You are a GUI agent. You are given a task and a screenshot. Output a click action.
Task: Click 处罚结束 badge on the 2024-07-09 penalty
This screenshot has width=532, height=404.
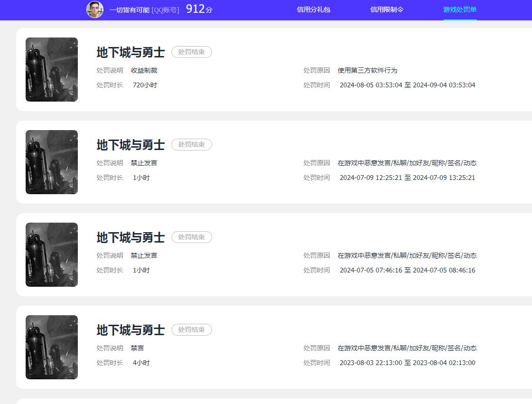pyautogui.click(x=191, y=145)
